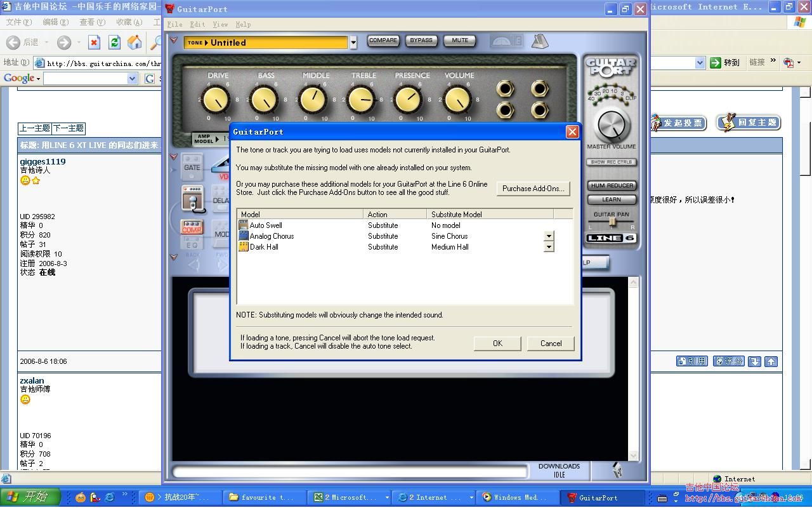Screen dimensions: 812x508
Task: Toggle SHOW REC CTRLS button
Action: pos(612,163)
